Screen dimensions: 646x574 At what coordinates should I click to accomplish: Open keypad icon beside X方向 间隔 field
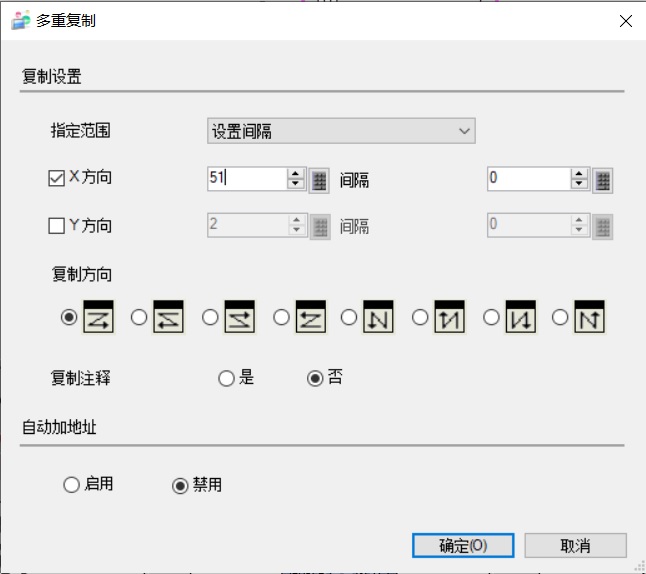(602, 180)
